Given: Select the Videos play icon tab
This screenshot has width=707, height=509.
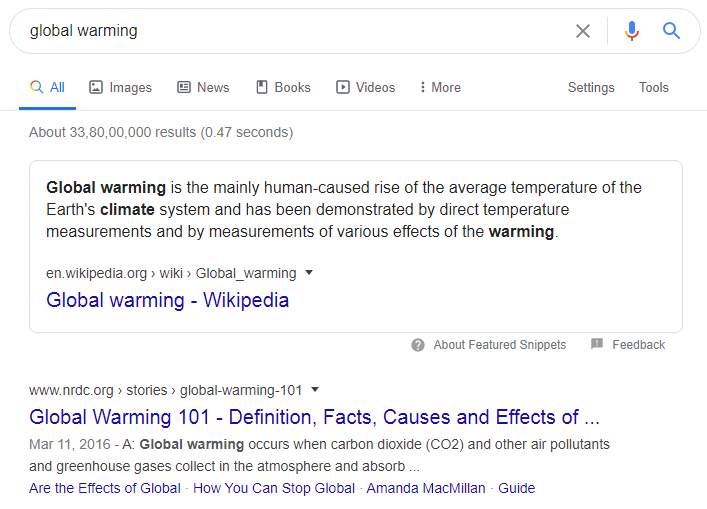Looking at the screenshot, I should click(343, 87).
